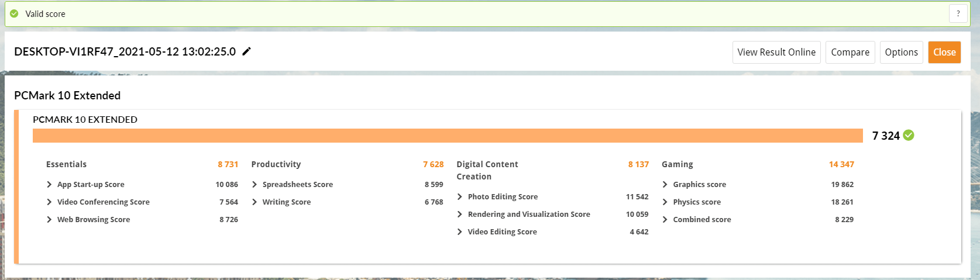Click Essentials score 8 731
This screenshot has width=980, height=280.
pos(228,164)
